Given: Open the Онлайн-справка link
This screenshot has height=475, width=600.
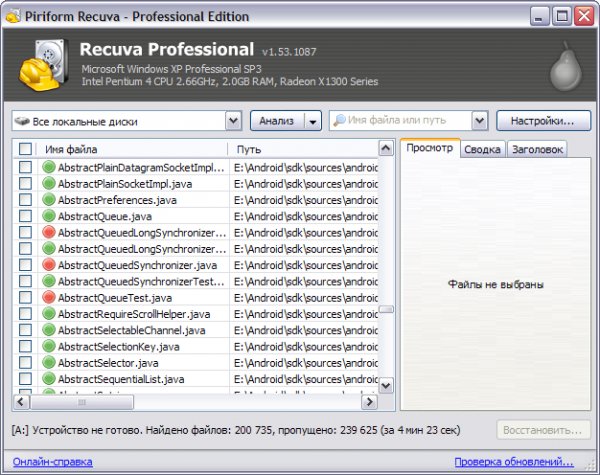Looking at the screenshot, I should point(52,462).
